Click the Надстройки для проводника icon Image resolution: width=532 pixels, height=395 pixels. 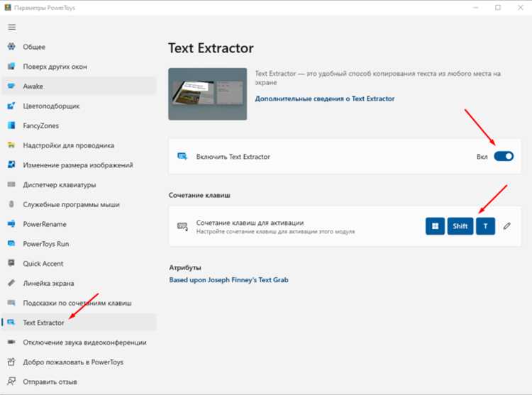(11, 145)
